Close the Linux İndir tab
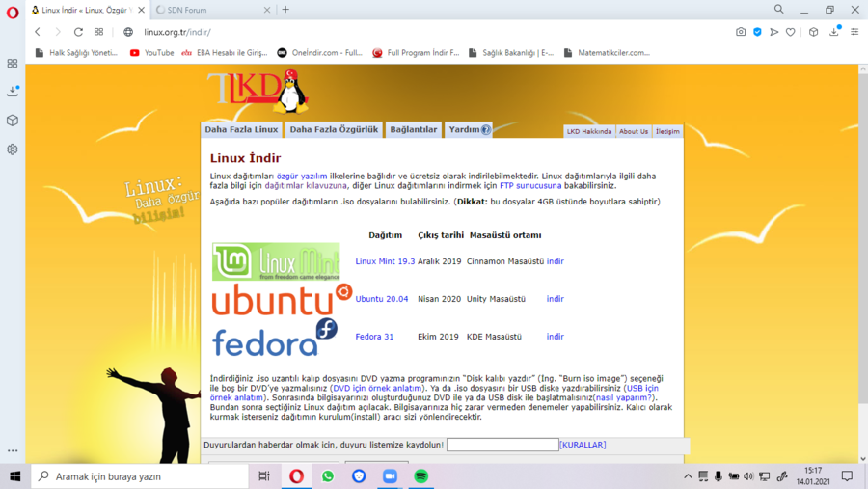 click(141, 10)
